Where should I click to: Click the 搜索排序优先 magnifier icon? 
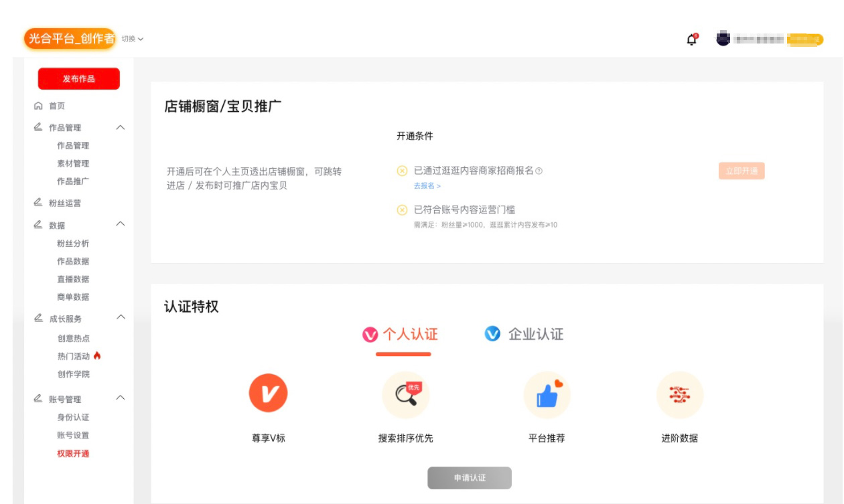[x=405, y=394]
